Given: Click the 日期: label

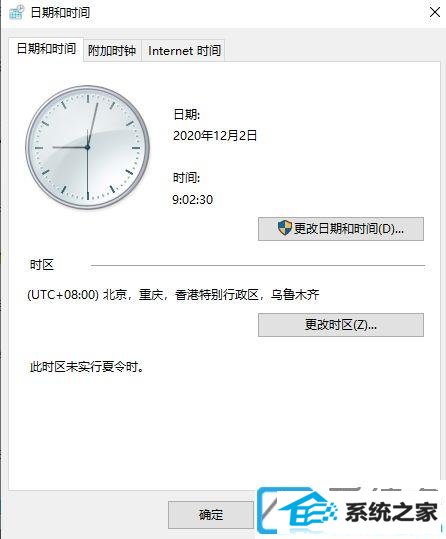Looking at the screenshot, I should (187, 114).
